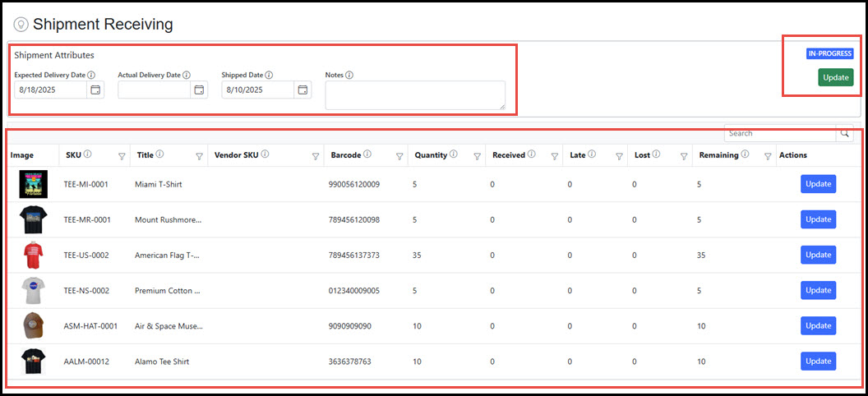The image size is (868, 396).
Task: Click into the Notes text area
Action: 415,94
